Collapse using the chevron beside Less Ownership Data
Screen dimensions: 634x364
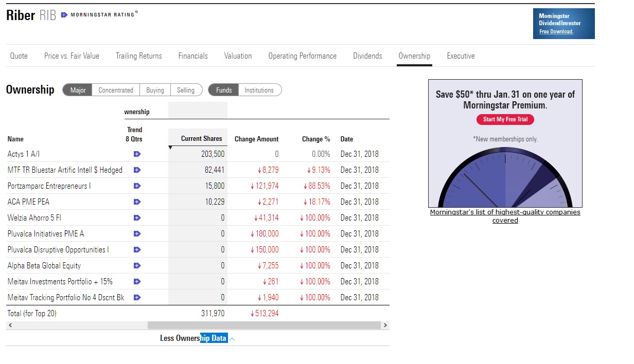click(x=232, y=339)
